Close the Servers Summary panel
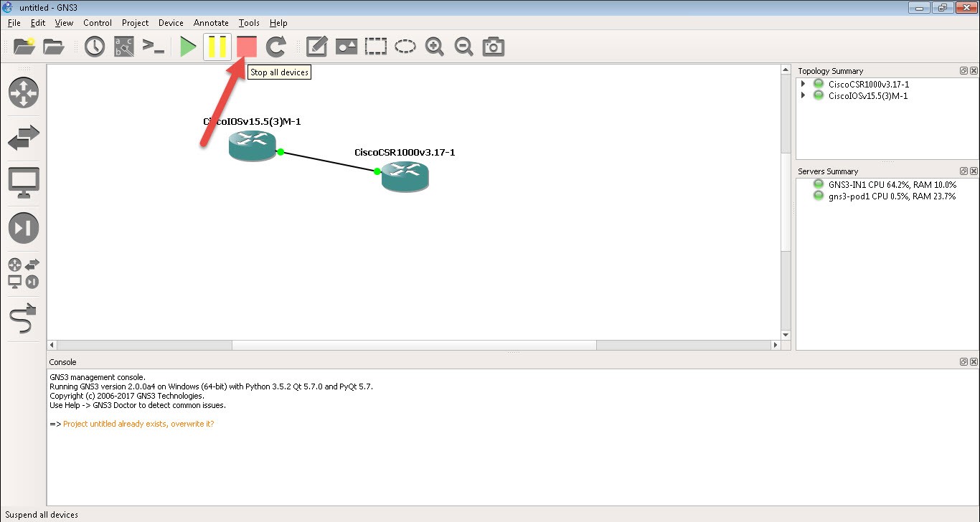The image size is (980, 522). click(x=974, y=171)
